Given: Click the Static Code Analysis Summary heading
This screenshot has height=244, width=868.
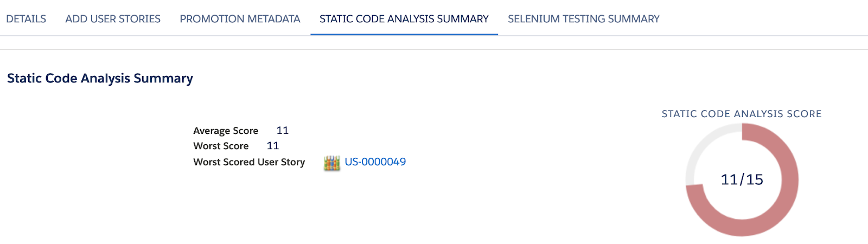Looking at the screenshot, I should pos(100,79).
